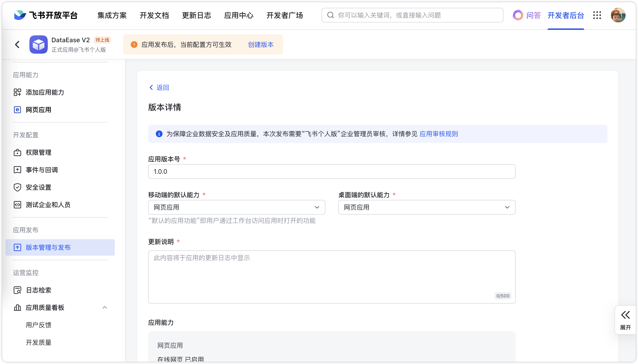Open the 问答 AI assistant icon
Viewport: 638px width, 364px height.
click(518, 15)
